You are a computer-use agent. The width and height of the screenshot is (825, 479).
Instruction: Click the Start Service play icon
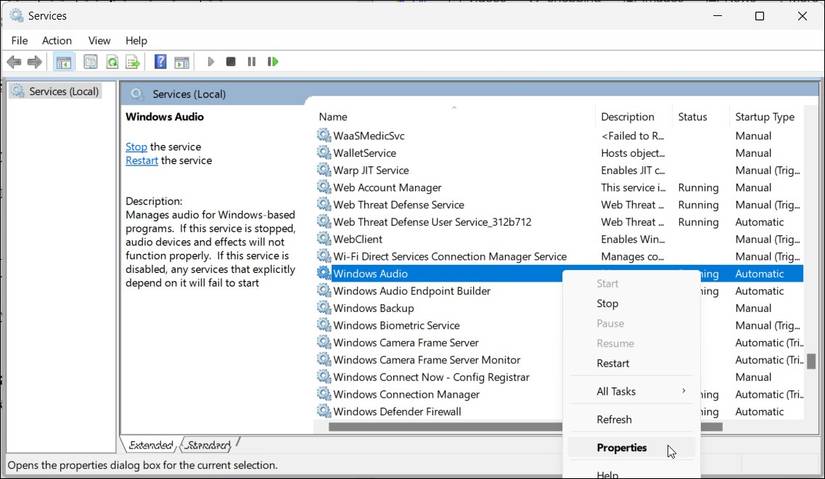tap(211, 62)
